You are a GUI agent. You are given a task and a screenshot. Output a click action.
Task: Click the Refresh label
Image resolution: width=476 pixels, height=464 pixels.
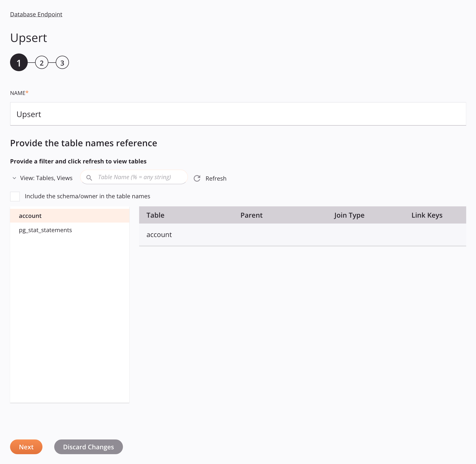[x=216, y=179]
